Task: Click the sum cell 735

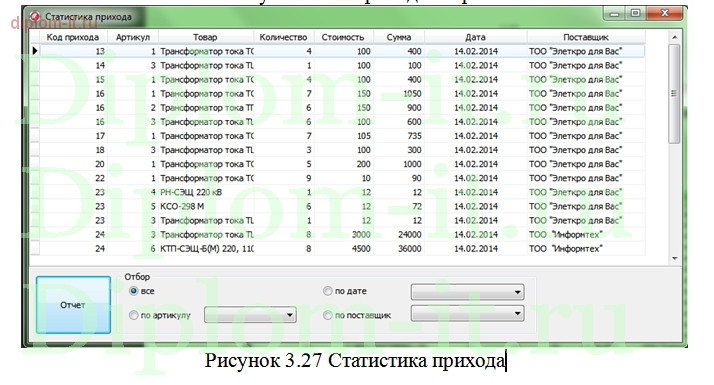Action: tap(399, 136)
